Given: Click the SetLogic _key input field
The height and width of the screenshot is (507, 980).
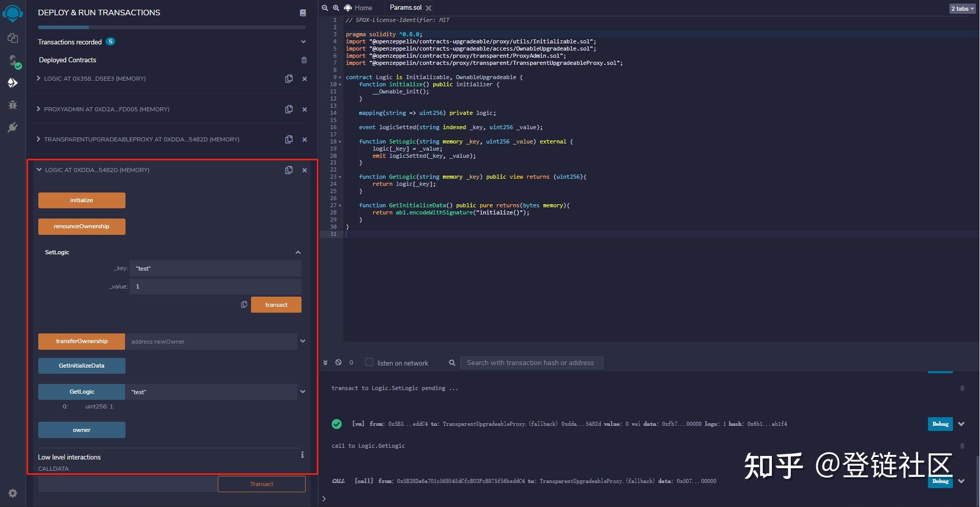Looking at the screenshot, I should 215,269.
